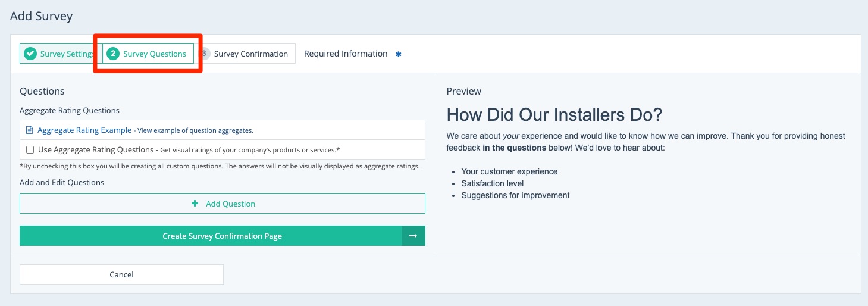The width and height of the screenshot is (868, 306).
Task: Select the Survey Questions tab label
Action: [x=155, y=54]
